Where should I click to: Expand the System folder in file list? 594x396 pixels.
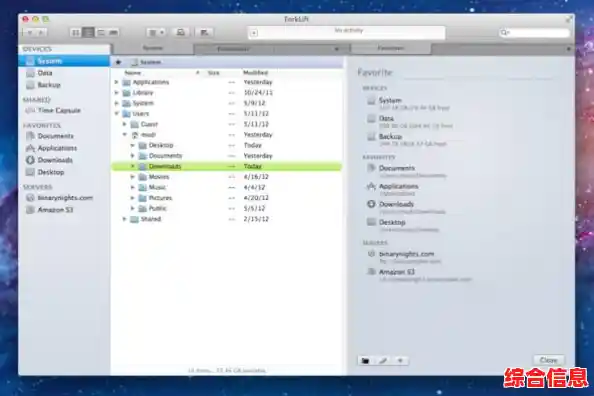click(x=117, y=103)
